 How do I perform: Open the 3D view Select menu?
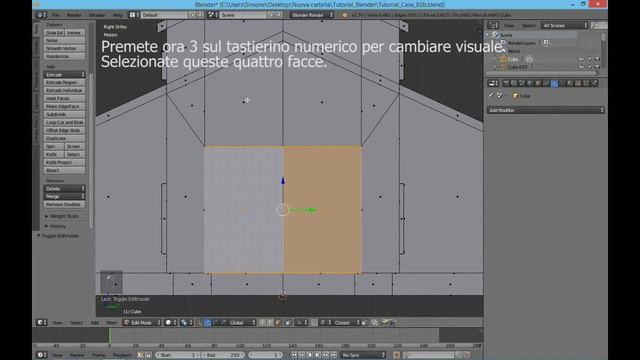coord(76,322)
